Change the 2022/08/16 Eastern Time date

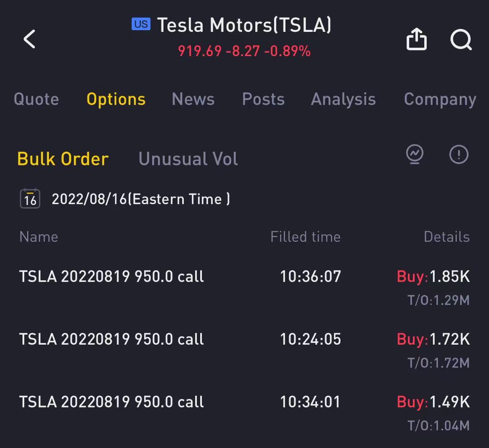pyautogui.click(x=141, y=199)
